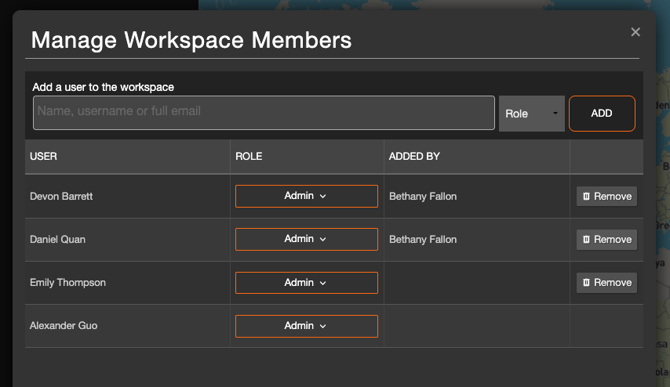Select the Alexander Guo user name
Viewport: 670px width, 387px height.
tap(64, 325)
